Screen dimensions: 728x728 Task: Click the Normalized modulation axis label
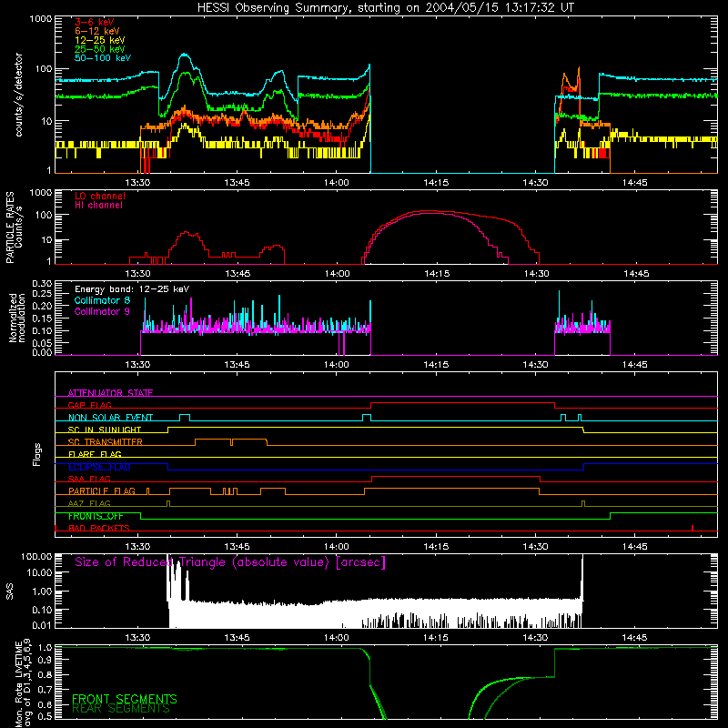[17, 318]
